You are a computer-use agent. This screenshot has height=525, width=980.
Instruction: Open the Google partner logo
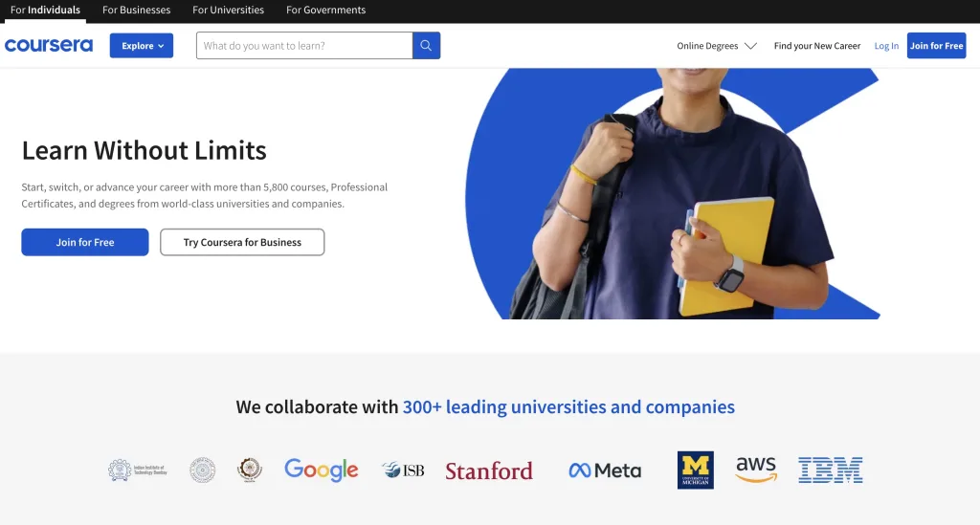322,470
